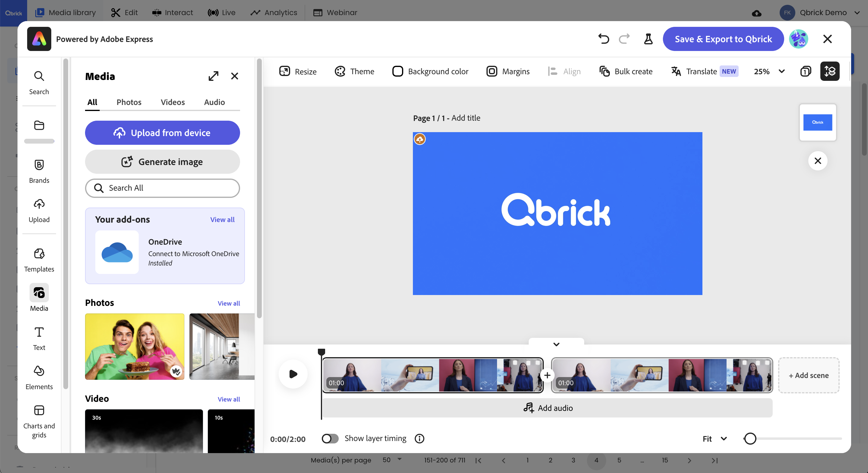Switch to the Videos tab
Image resolution: width=868 pixels, height=473 pixels.
pos(173,102)
